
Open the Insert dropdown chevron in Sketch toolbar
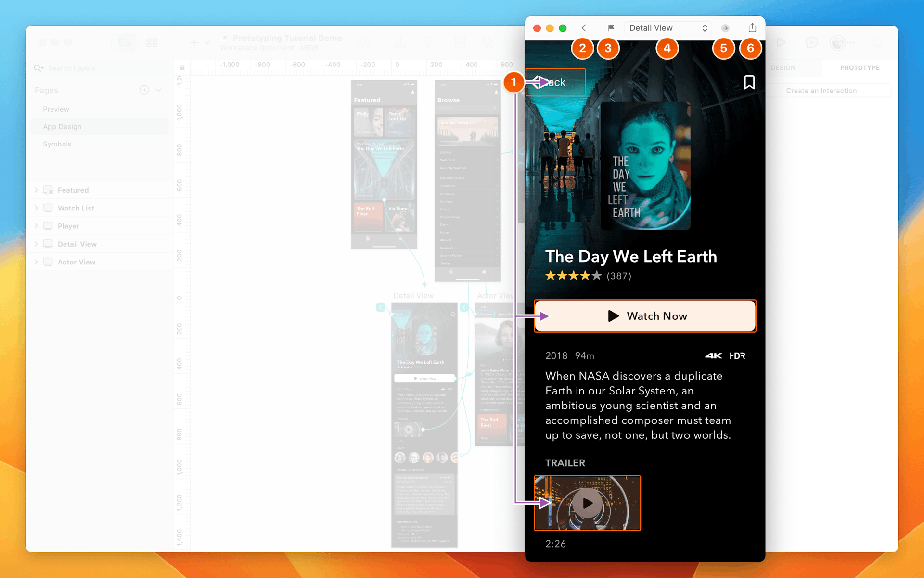point(207,42)
